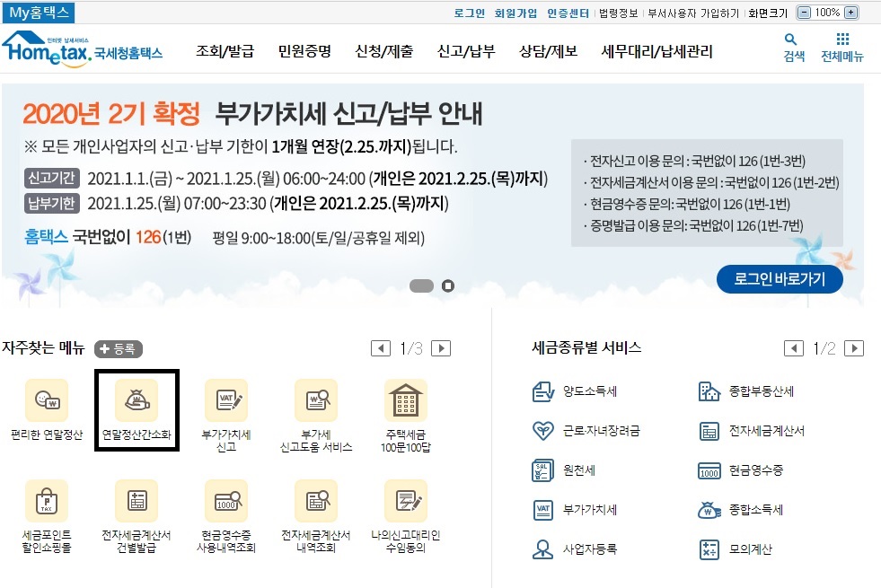This screenshot has width=881, height=588.
Task: Click the + 등록 button
Action: pos(118,348)
